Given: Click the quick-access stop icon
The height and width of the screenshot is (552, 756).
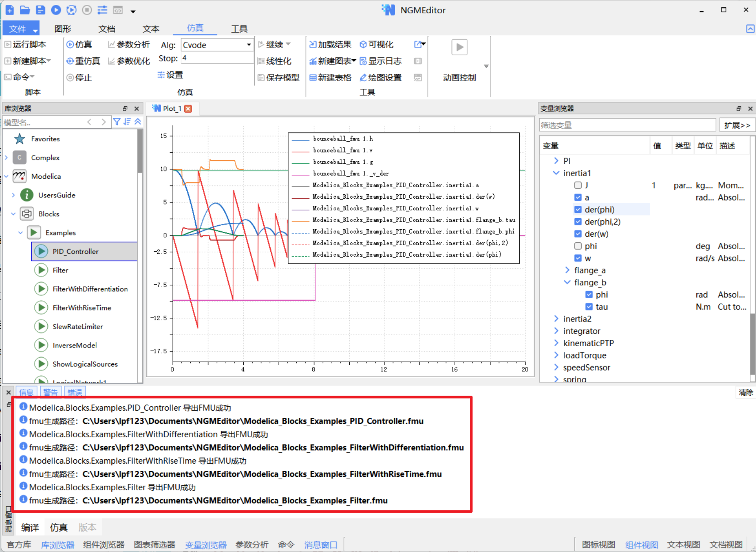Looking at the screenshot, I should [x=87, y=10].
